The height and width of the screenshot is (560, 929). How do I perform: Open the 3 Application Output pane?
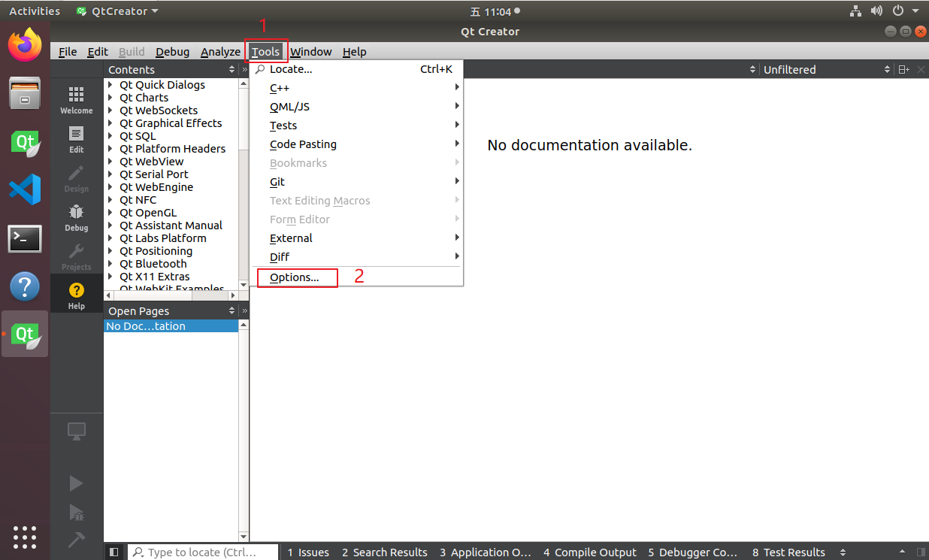tap(486, 552)
